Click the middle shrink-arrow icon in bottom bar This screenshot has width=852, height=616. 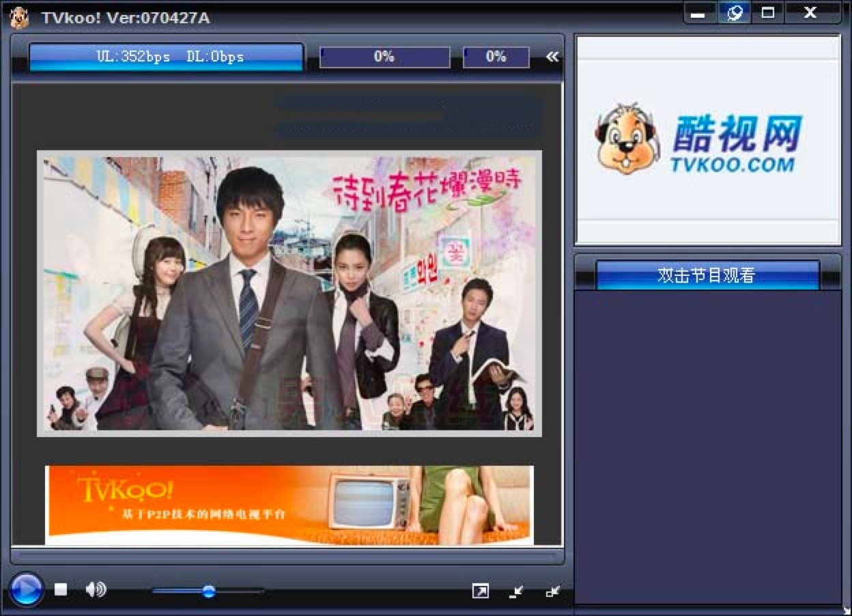click(x=517, y=591)
